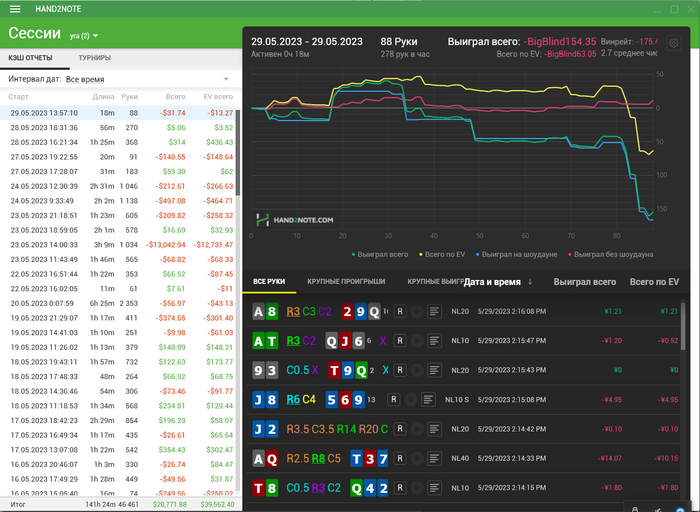
Task: Switch to the ТУРНИРЫ tab
Action: 95,58
